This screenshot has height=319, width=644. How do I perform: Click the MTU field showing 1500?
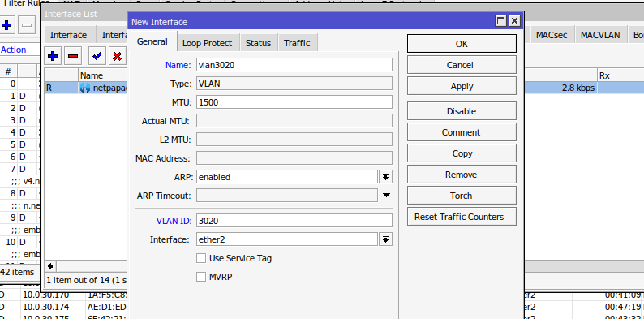[x=294, y=102]
